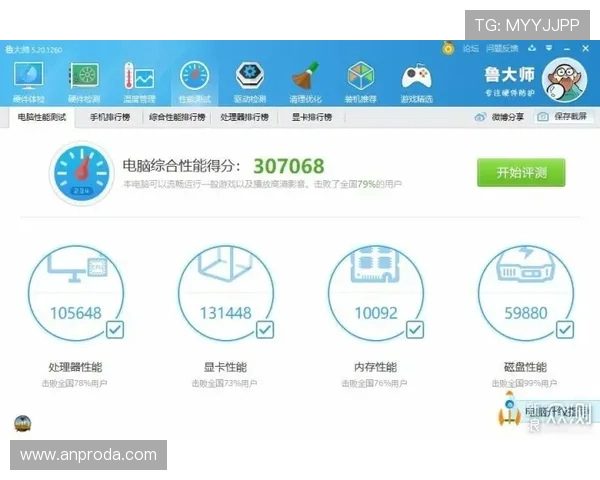The width and height of the screenshot is (600, 480).
Task: Click the memory chip icon above 10092
Action: coord(376,264)
